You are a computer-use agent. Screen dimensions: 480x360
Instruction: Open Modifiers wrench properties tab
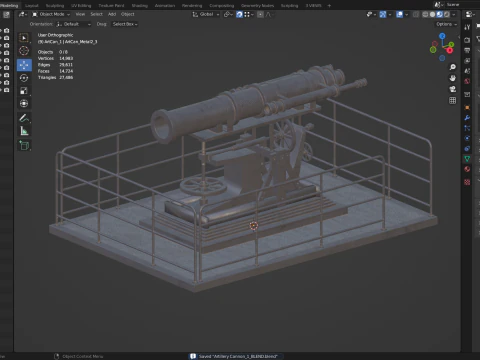[x=467, y=118]
